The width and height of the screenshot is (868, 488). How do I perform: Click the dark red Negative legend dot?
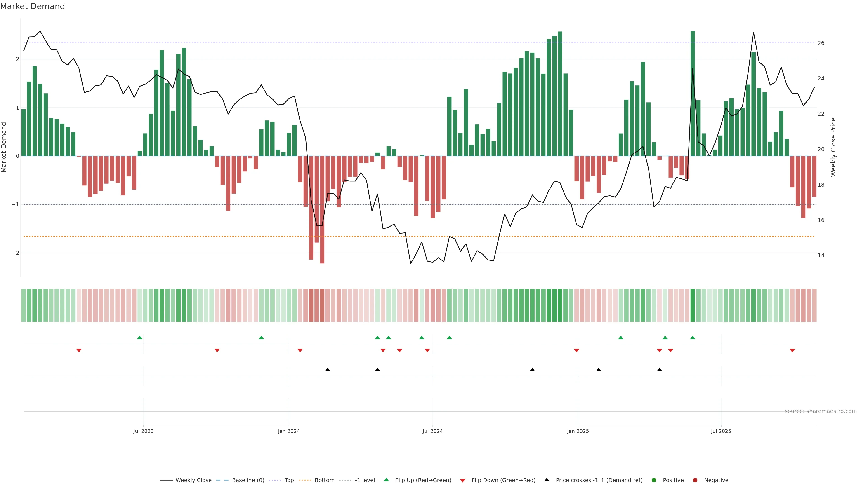point(695,480)
